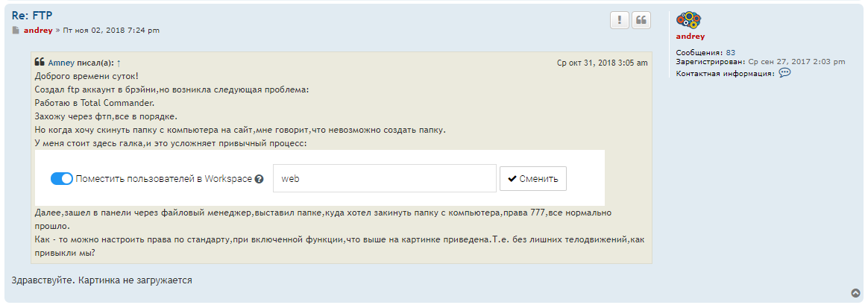Click the small post document icon before andrey
Viewport: 868px width, 305px height.
coord(16,31)
